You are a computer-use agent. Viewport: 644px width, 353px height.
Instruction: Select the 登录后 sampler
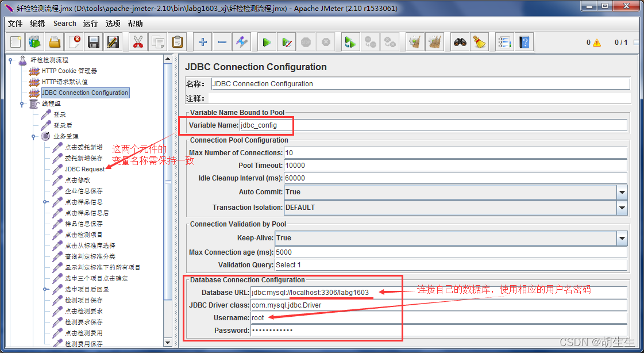click(63, 125)
